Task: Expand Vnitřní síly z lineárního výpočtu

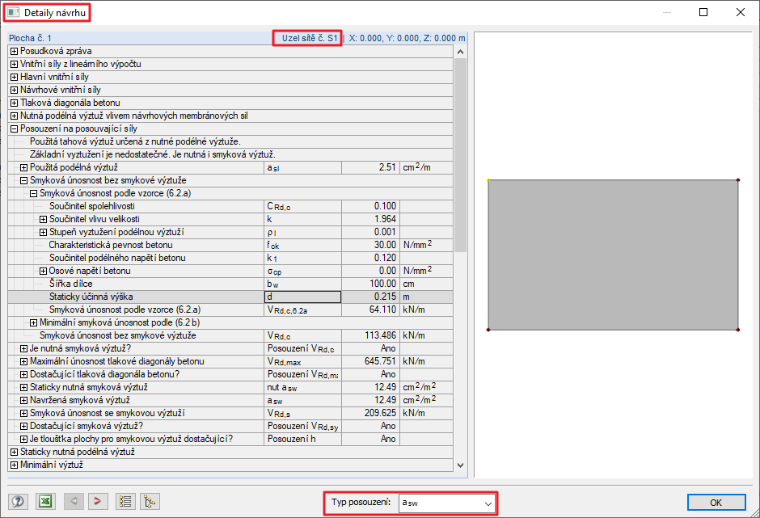Action: point(14,64)
